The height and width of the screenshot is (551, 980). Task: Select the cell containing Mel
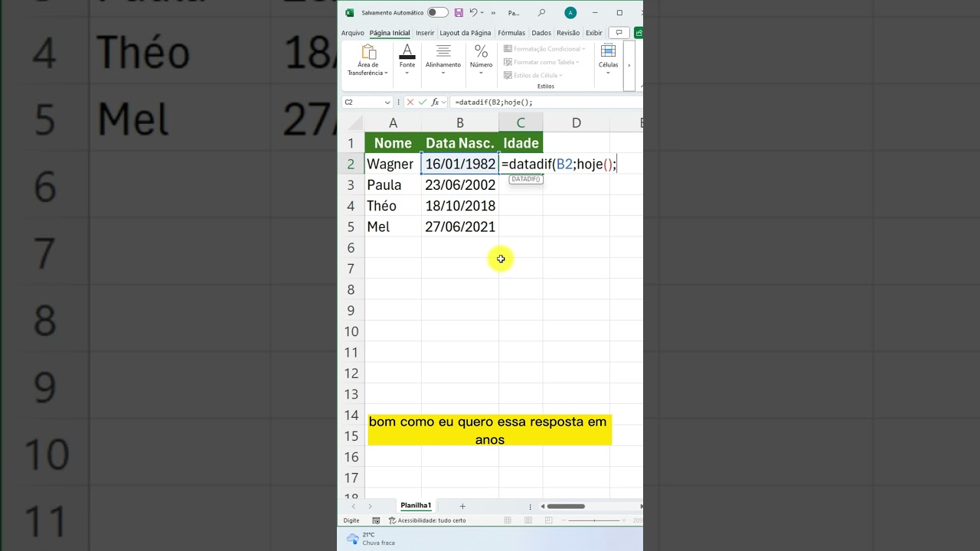tap(393, 227)
